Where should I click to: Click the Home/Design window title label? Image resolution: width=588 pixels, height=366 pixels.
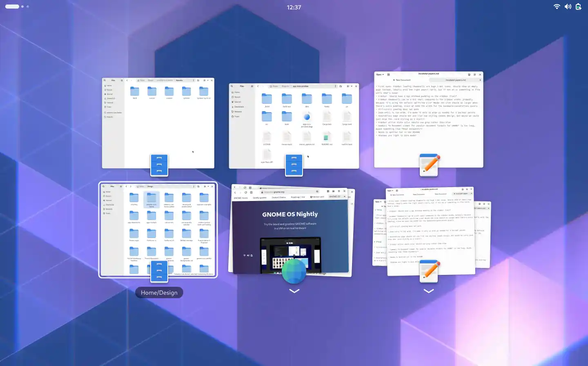click(159, 292)
